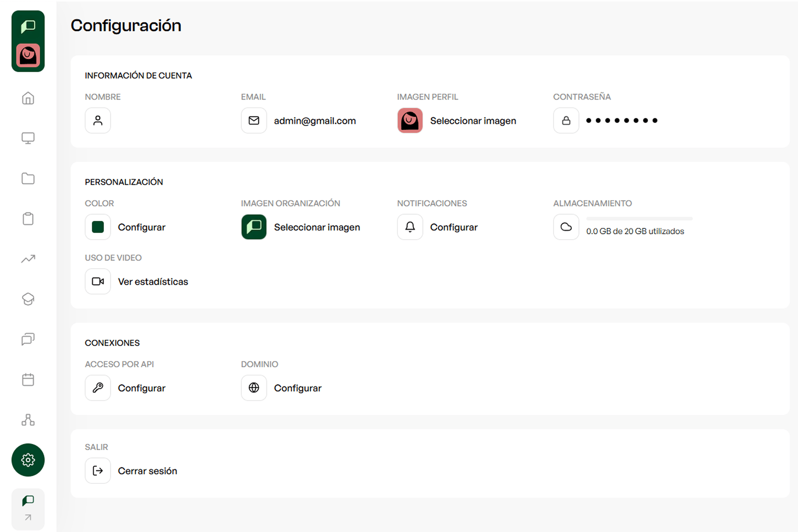Click the key icon under ACCESO POR API
This screenshot has height=532, width=798.
[x=97, y=388]
